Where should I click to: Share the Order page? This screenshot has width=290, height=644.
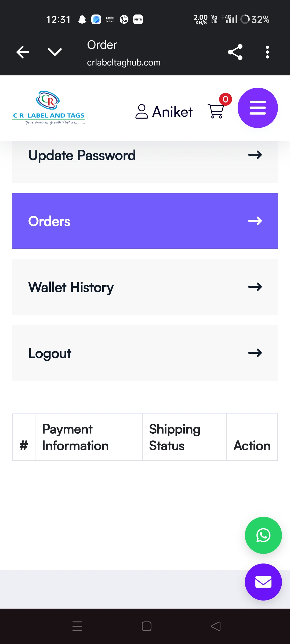[235, 52]
